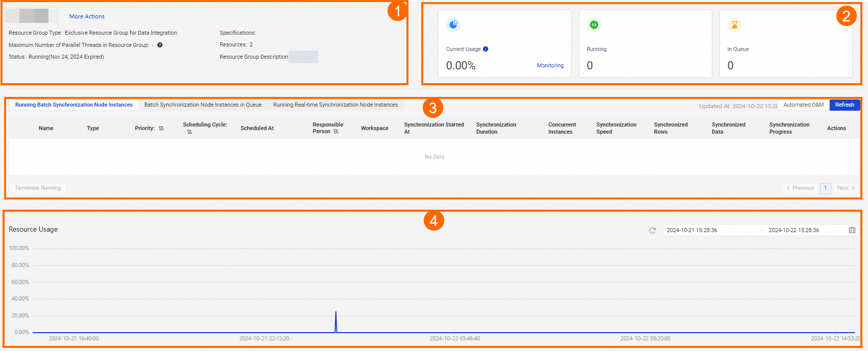
Task: Click the Name column header
Action: [x=46, y=128]
